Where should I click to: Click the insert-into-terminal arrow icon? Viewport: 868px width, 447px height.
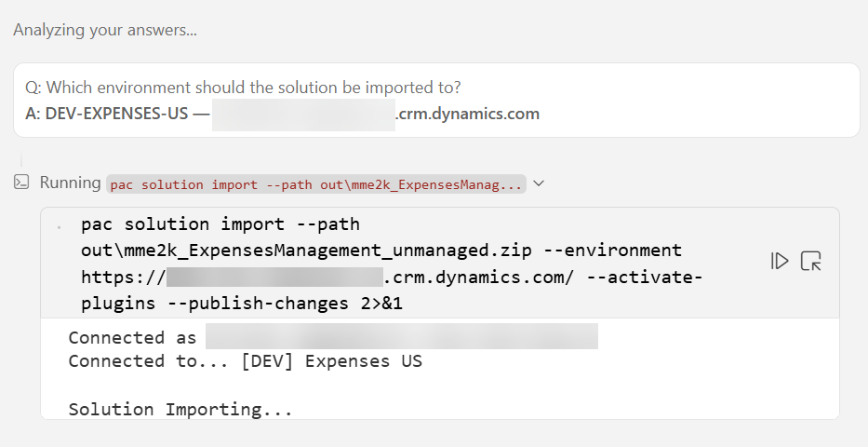(x=811, y=261)
